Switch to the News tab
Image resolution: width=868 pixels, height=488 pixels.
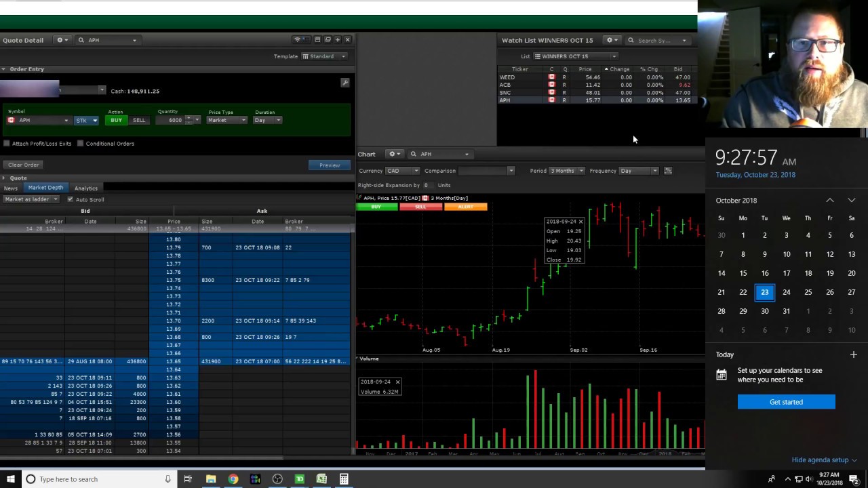tap(10, 188)
